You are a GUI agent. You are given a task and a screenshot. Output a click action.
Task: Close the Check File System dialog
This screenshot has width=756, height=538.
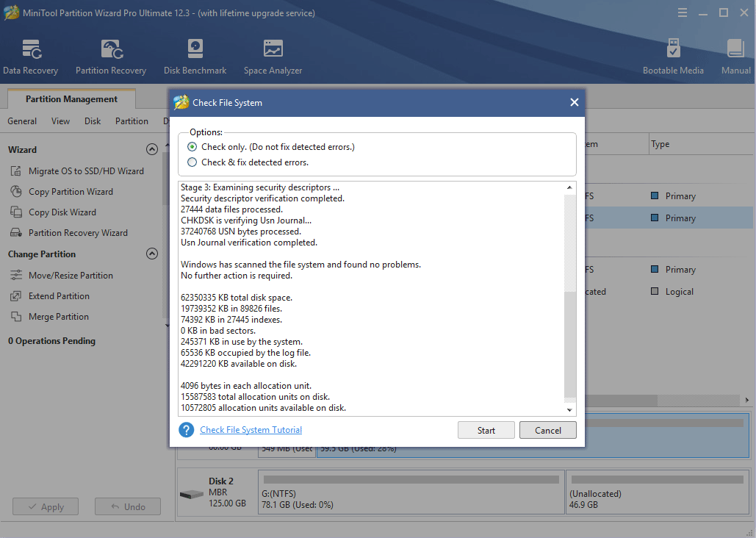click(x=575, y=102)
